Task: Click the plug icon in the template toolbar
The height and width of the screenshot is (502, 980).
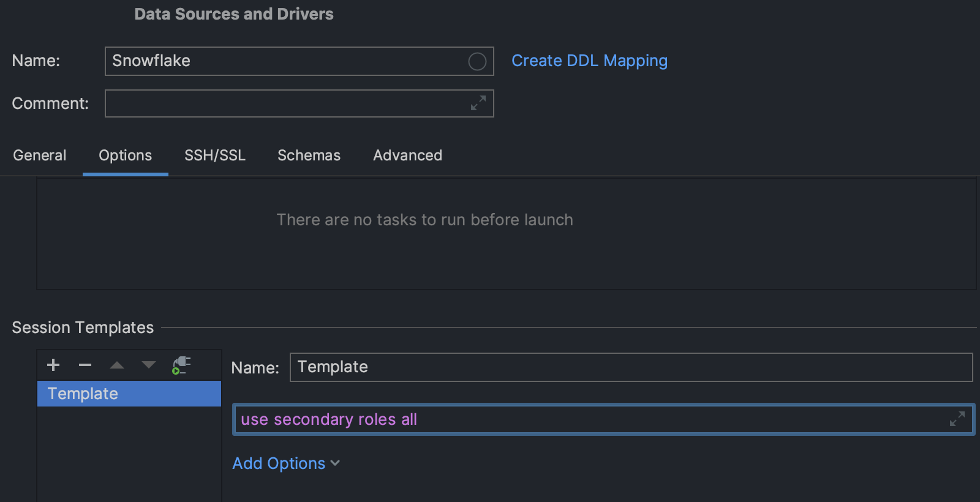Action: pyautogui.click(x=181, y=365)
